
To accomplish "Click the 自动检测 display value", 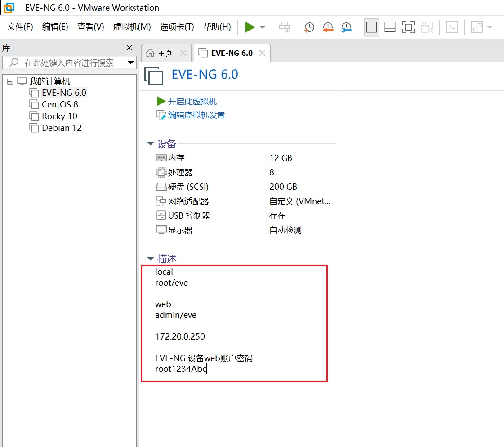I will 285,230.
